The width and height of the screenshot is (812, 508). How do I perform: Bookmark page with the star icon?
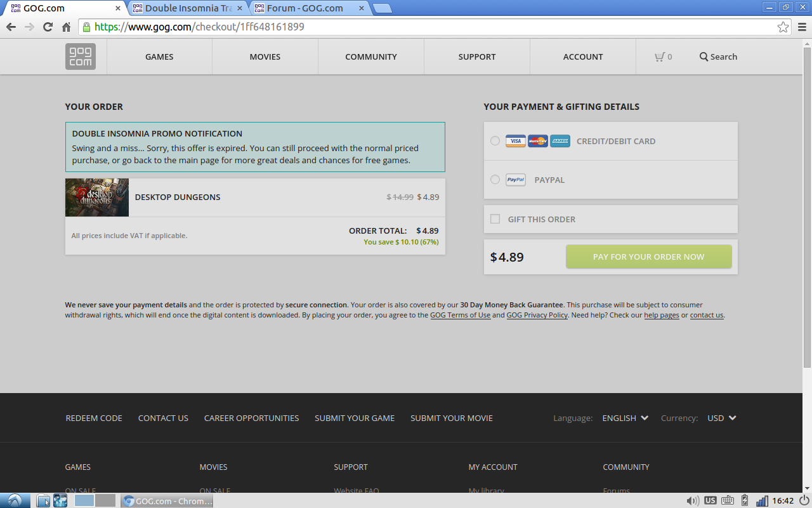(x=783, y=27)
